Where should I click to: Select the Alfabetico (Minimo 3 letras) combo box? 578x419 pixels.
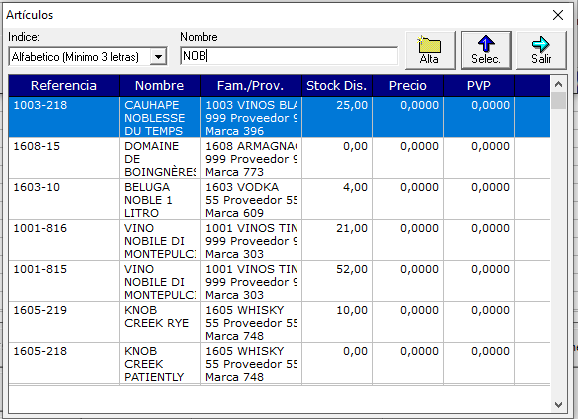coord(88,57)
